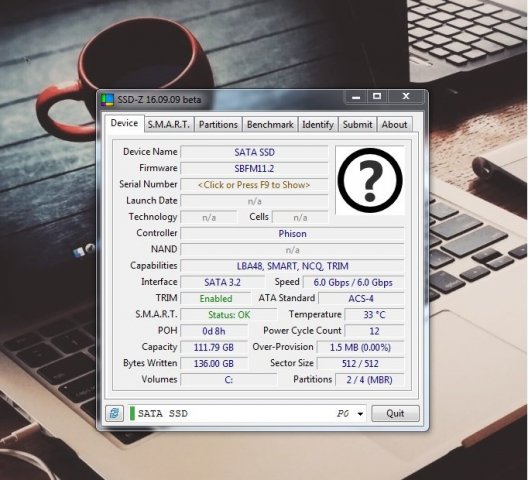The image size is (528, 480).
Task: Click the Controller value 'Phison'
Action: (292, 234)
